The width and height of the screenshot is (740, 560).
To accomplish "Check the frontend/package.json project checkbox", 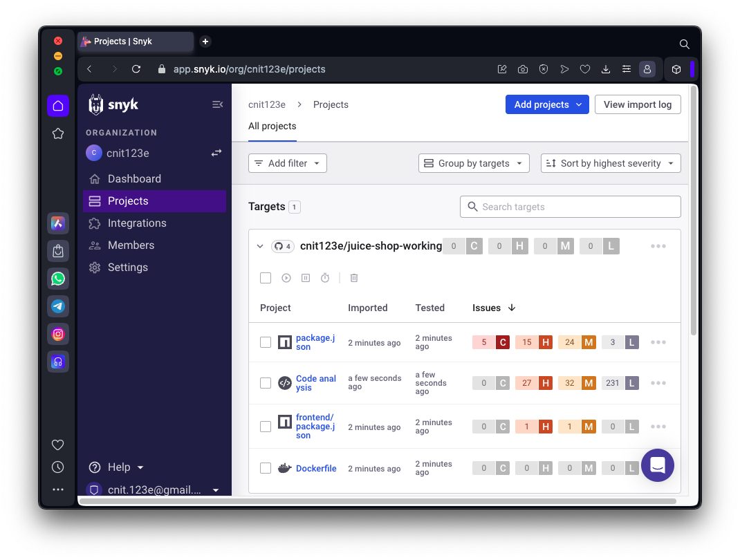I will 266,427.
